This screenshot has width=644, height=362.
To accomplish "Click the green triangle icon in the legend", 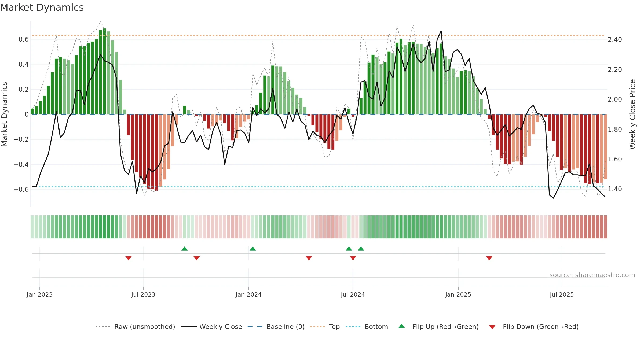I will click(x=402, y=326).
